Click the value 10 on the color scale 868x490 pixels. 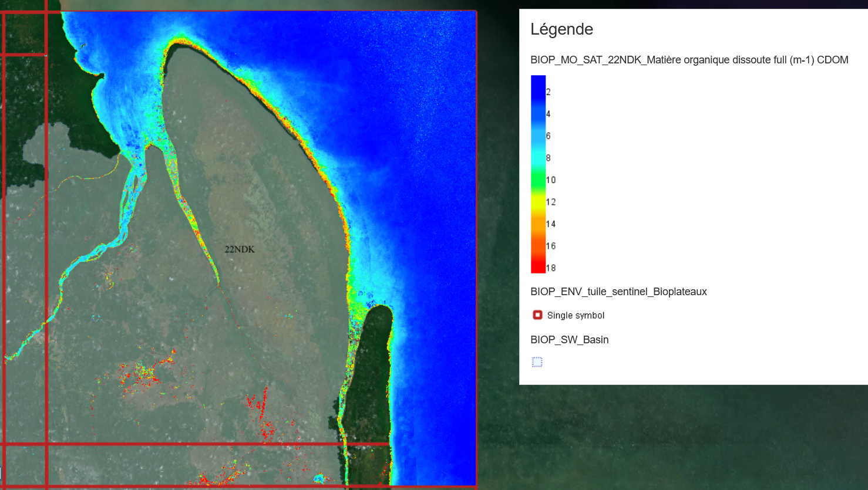point(551,180)
